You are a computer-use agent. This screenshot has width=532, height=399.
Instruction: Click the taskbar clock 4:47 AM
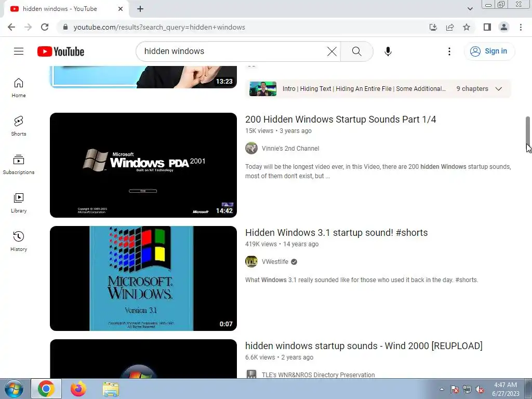coord(506,385)
